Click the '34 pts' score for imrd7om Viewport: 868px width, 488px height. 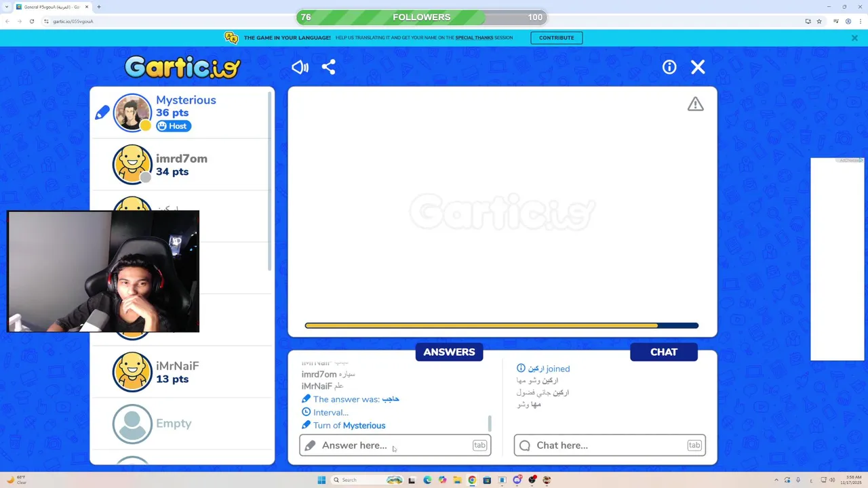pos(172,171)
